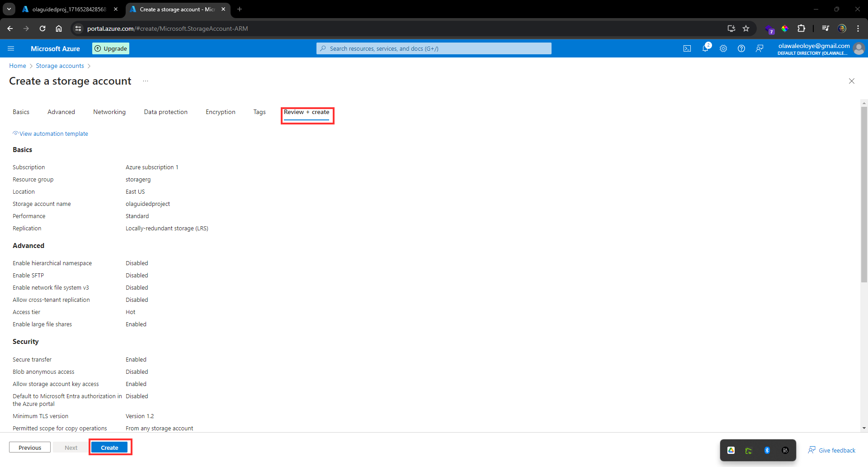Image resolution: width=868 pixels, height=467 pixels.
Task: Switch to the Networking tab
Action: 109,112
